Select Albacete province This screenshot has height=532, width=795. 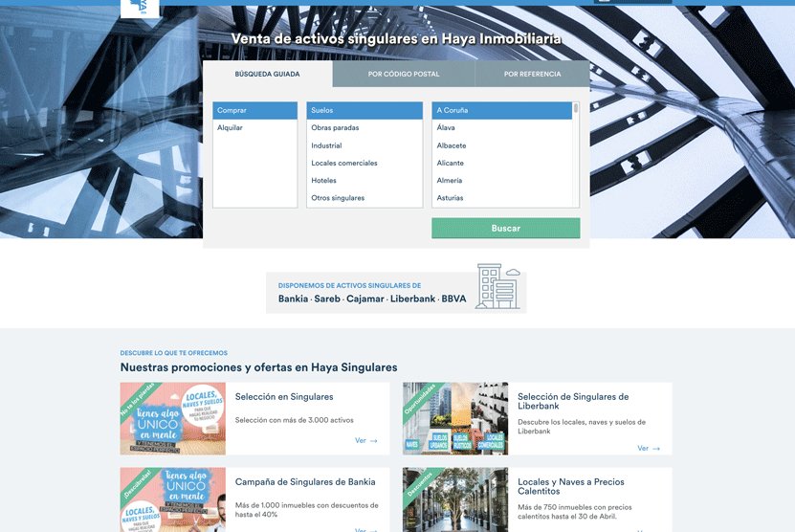point(502,145)
